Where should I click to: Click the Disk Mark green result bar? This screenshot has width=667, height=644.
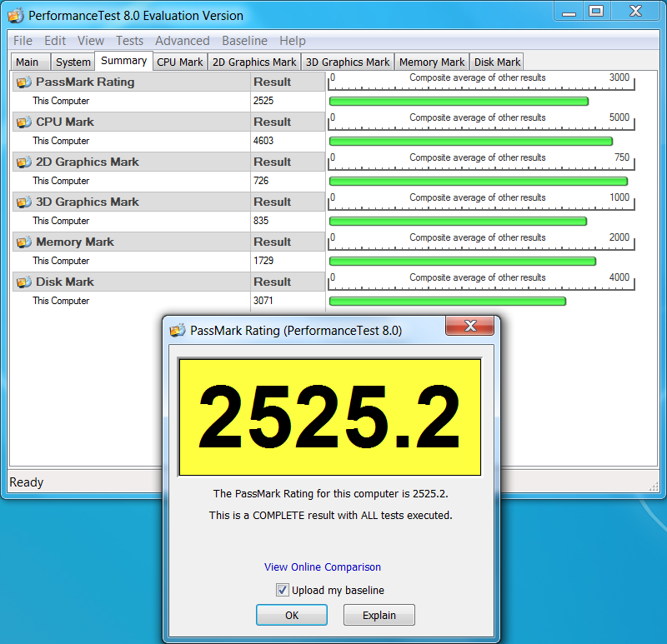click(x=448, y=301)
